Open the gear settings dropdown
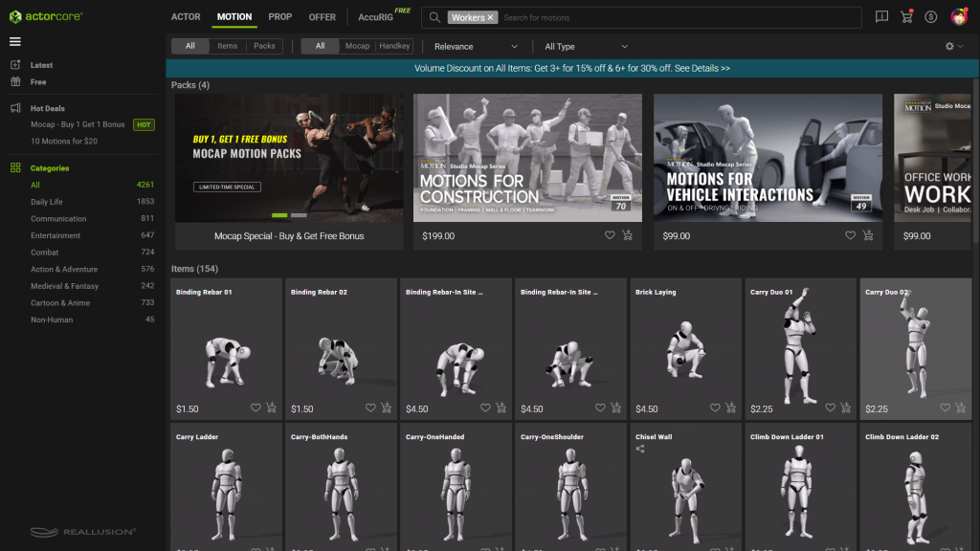980x551 pixels. [953, 46]
